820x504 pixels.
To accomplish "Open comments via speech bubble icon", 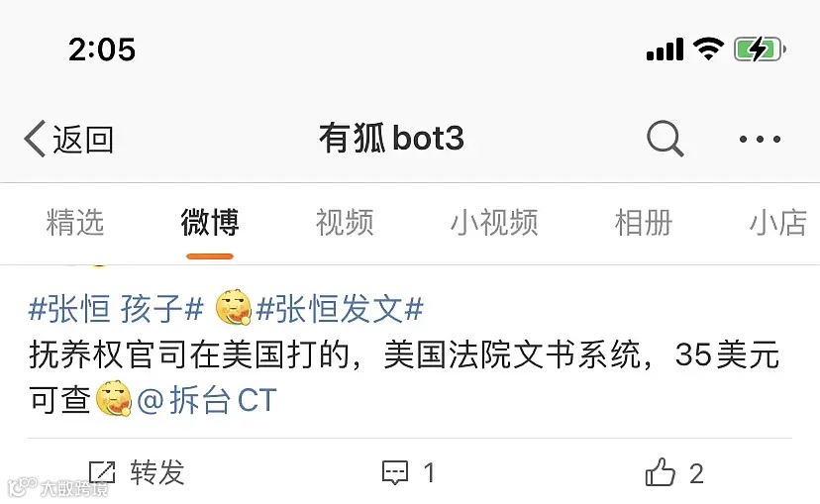I will click(x=395, y=472).
